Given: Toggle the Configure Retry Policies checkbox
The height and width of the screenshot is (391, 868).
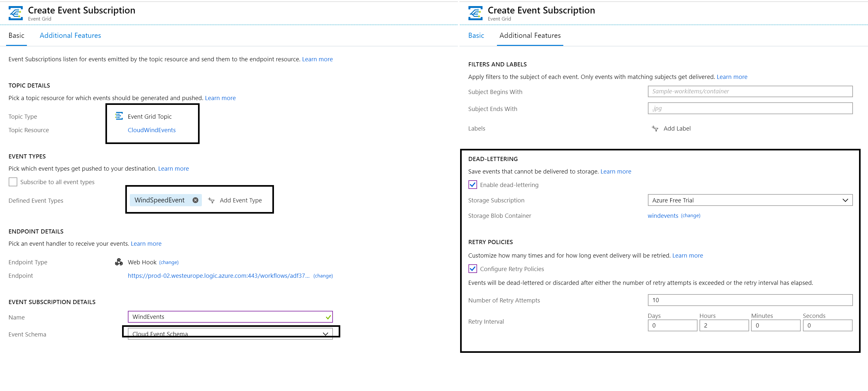Looking at the screenshot, I should click(472, 268).
